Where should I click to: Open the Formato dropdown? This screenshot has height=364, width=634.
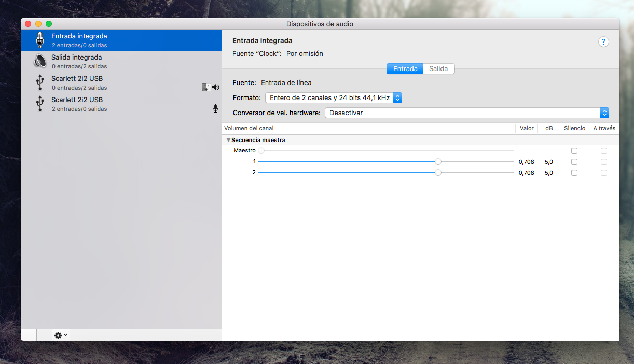click(x=334, y=97)
